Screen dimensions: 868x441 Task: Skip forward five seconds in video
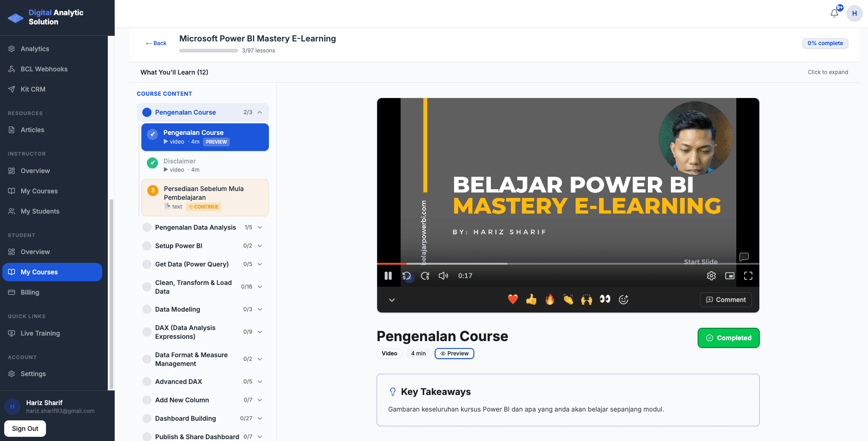point(425,276)
